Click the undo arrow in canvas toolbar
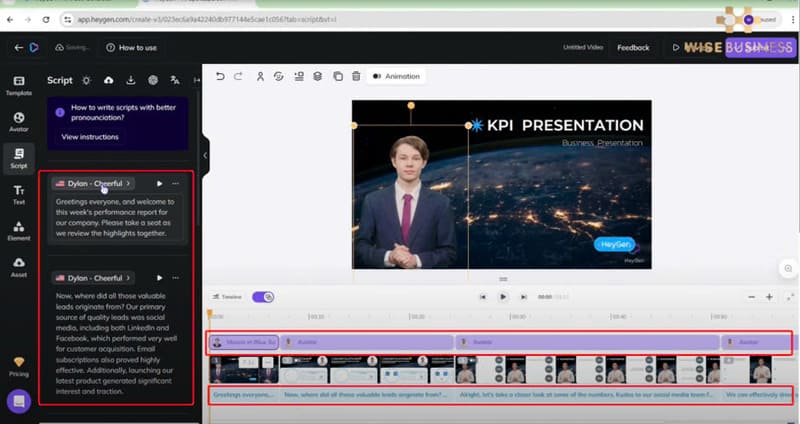 (x=220, y=76)
